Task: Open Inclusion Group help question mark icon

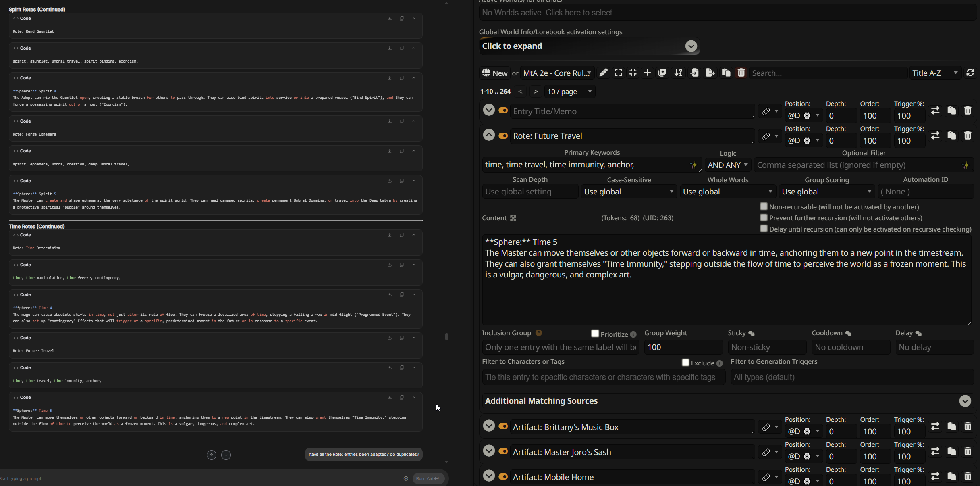Action: pos(539,333)
